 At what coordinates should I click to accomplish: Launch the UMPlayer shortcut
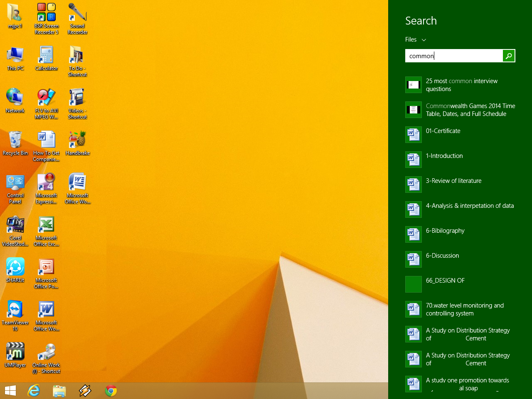pos(15,355)
